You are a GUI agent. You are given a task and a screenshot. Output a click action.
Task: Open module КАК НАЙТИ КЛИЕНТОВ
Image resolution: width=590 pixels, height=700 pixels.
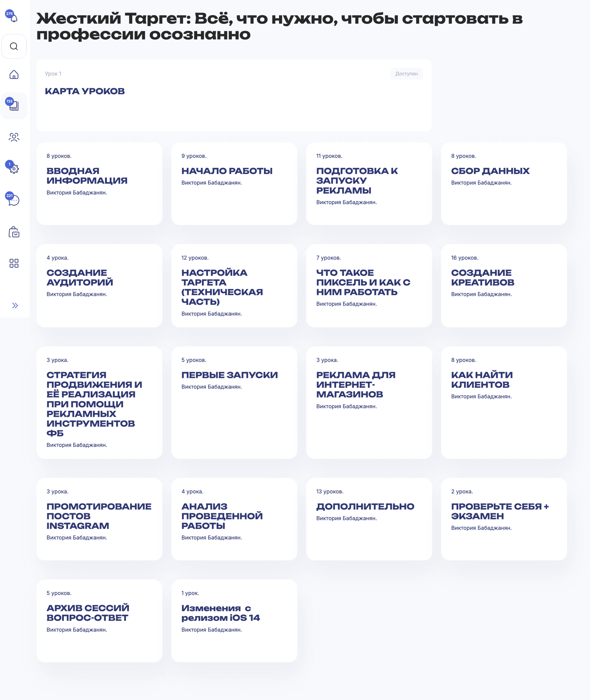[504, 402]
